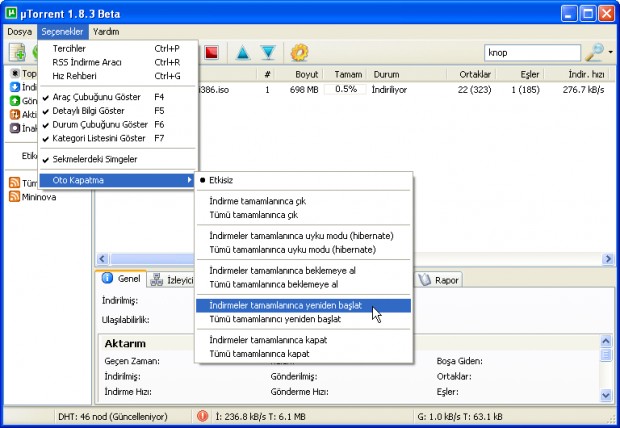Sort by the Durum column header
620x428 pixels.
pos(408,74)
